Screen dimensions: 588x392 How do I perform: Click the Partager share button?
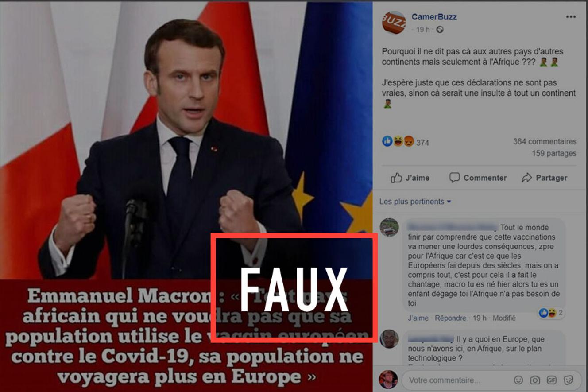coord(544,178)
